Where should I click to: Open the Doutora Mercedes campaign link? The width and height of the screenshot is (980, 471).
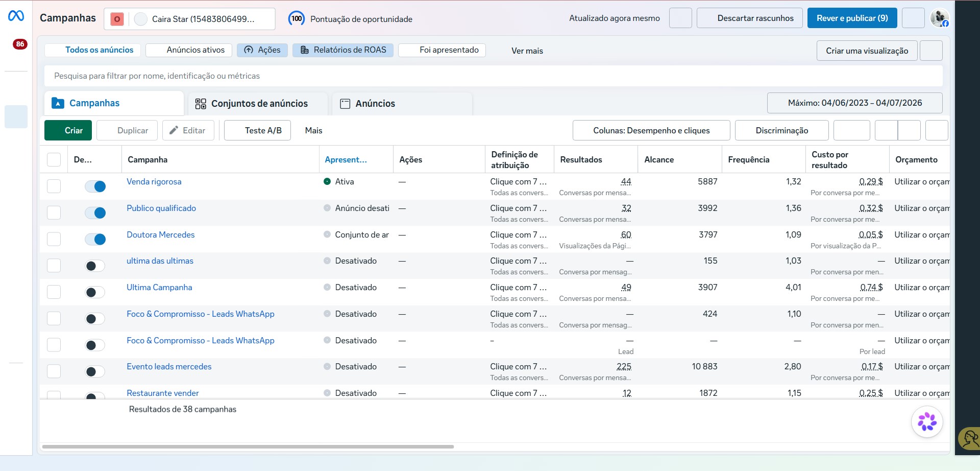point(160,234)
